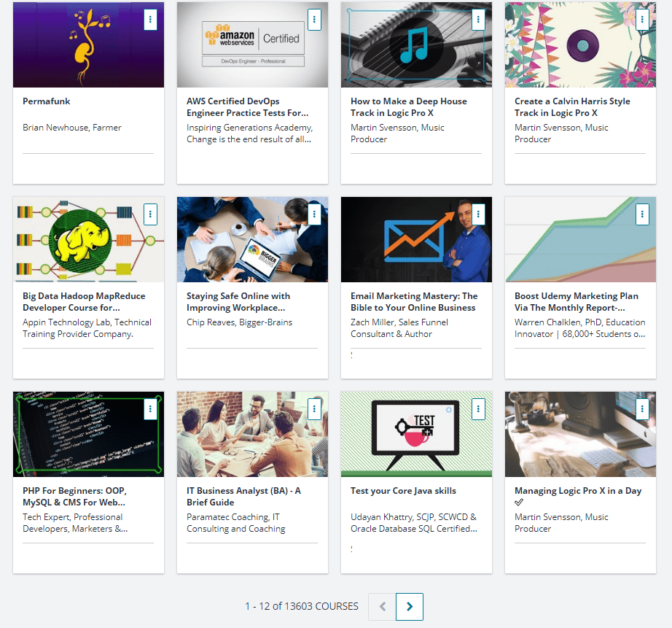The height and width of the screenshot is (628, 672).
Task: Select Test your Core Java skills title
Action: click(x=403, y=491)
